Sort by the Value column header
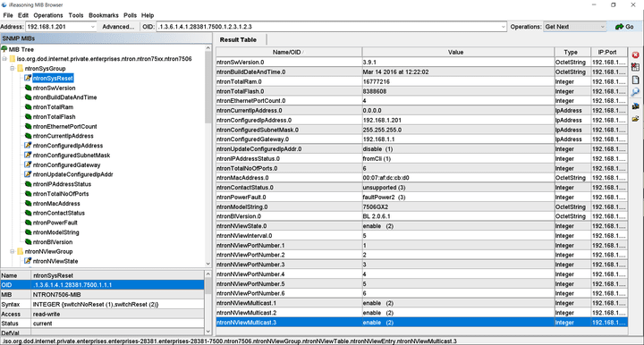Screen dimensions: 644x345 pos(458,52)
